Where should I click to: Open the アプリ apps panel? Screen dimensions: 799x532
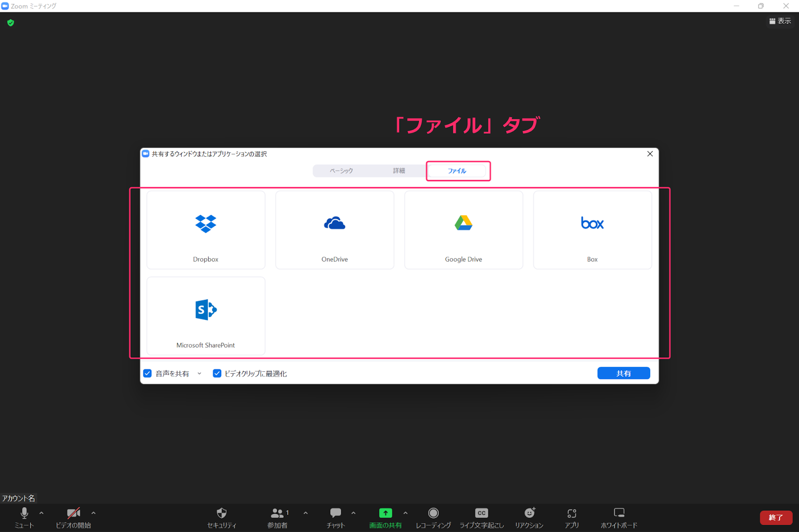tap(572, 518)
